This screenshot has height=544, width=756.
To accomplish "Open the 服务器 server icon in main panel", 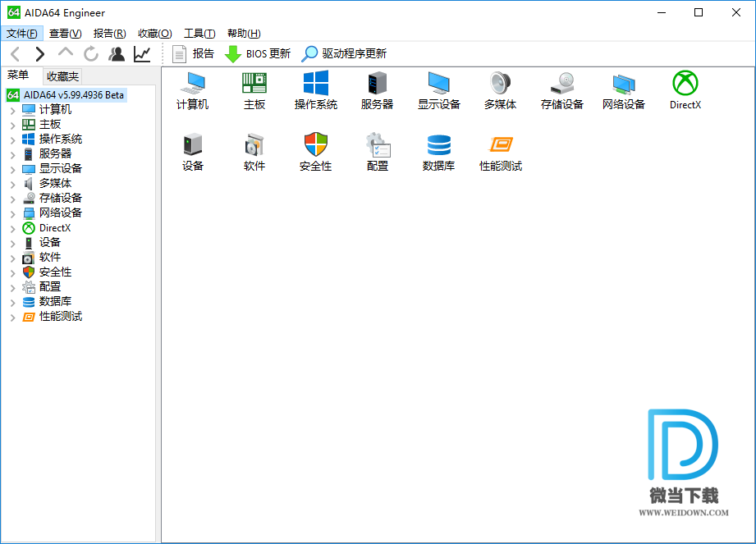I will 377,90.
